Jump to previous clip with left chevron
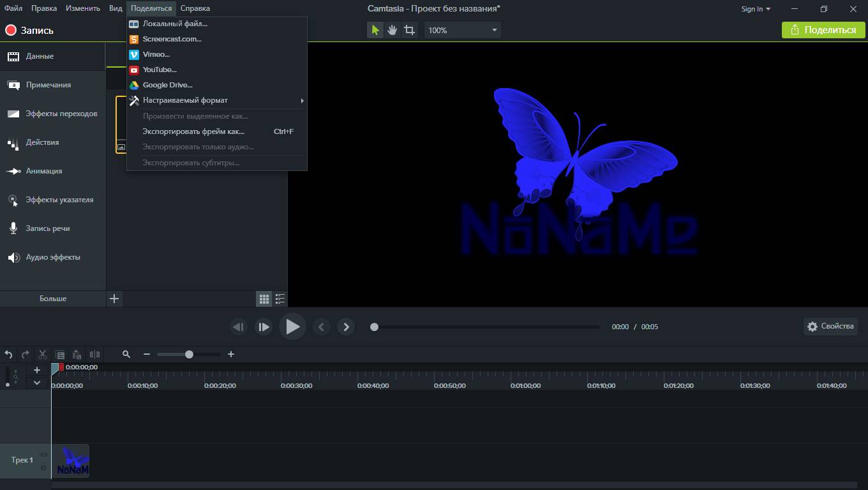 coord(321,327)
